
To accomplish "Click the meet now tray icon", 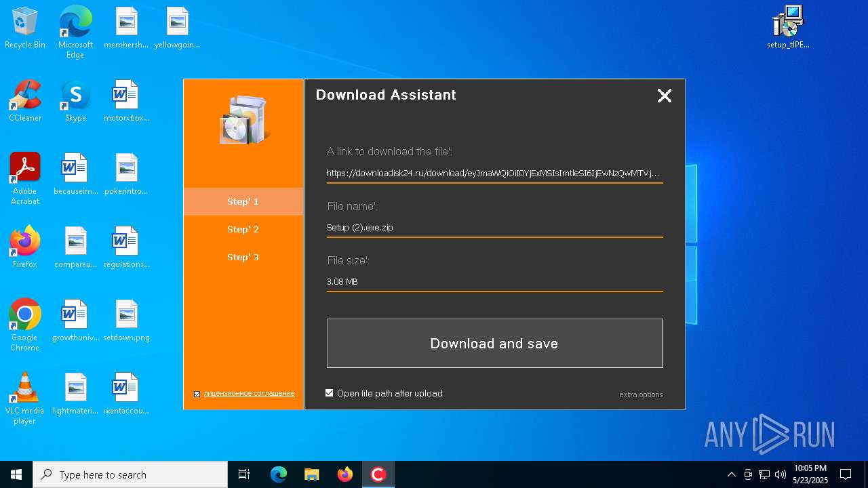I will tap(748, 474).
